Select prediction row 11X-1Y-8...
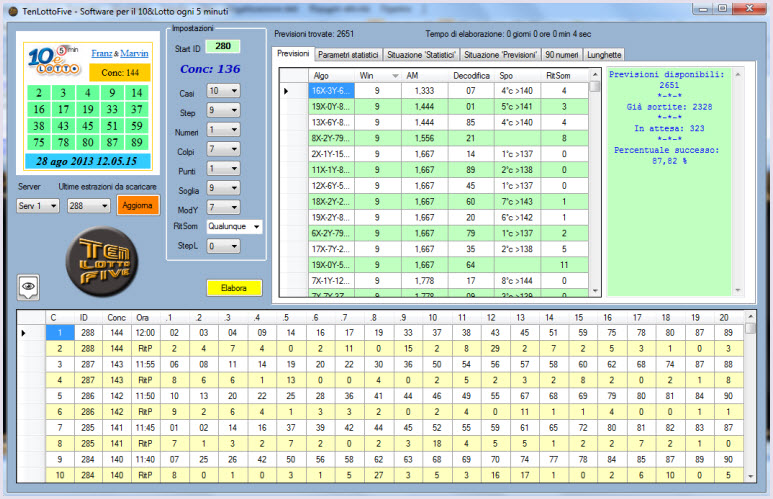 [434, 170]
